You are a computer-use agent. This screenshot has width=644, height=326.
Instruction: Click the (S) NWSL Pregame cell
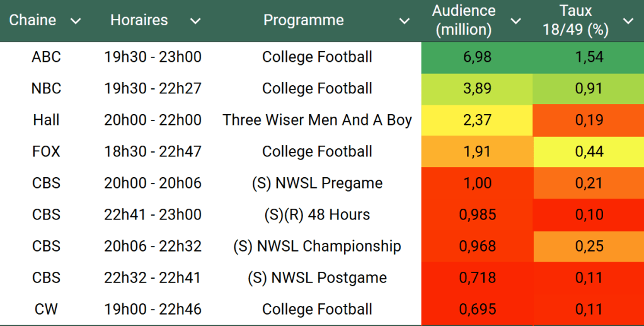[x=317, y=183]
